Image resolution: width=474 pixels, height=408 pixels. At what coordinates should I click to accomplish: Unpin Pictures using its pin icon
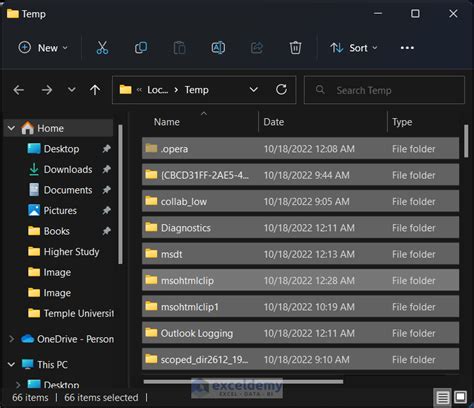click(x=106, y=211)
